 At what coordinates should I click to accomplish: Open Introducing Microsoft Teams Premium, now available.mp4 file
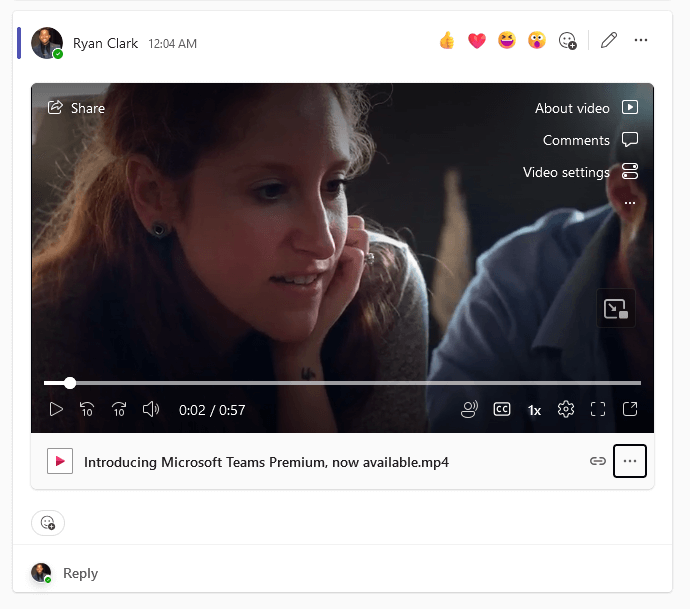pos(266,462)
